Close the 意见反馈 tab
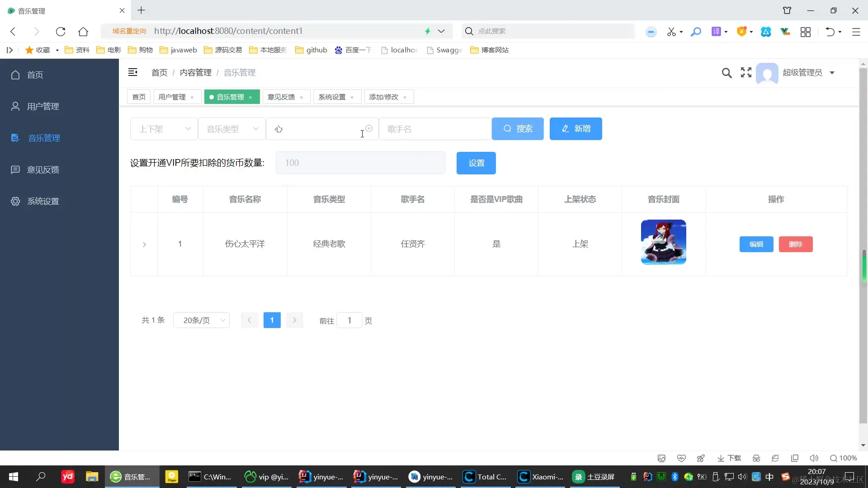 click(302, 98)
